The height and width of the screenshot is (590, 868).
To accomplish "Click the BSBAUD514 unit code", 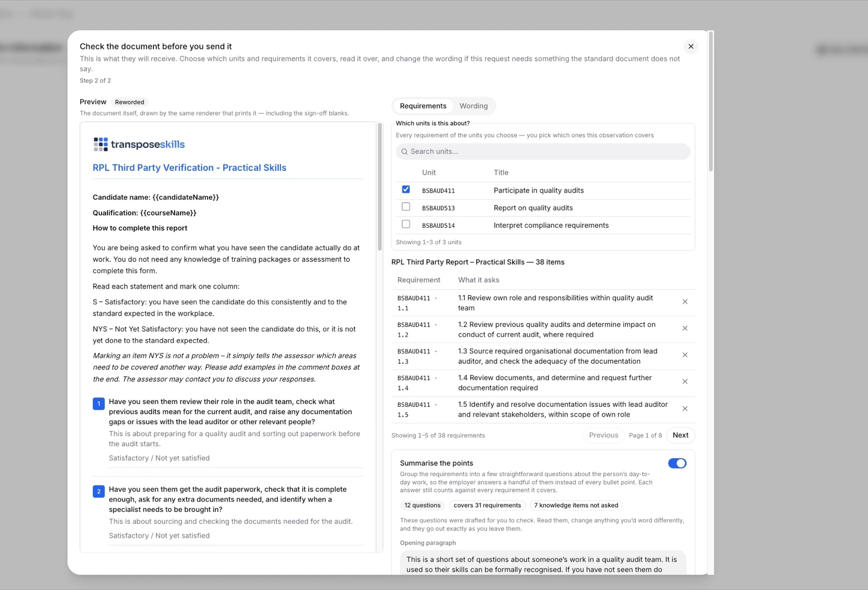I will [x=438, y=226].
